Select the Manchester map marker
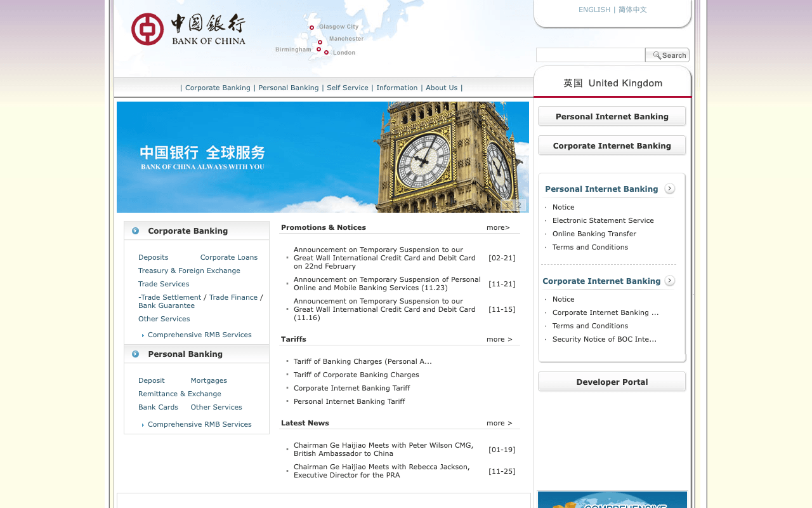Image resolution: width=812 pixels, height=508 pixels. coord(320,42)
